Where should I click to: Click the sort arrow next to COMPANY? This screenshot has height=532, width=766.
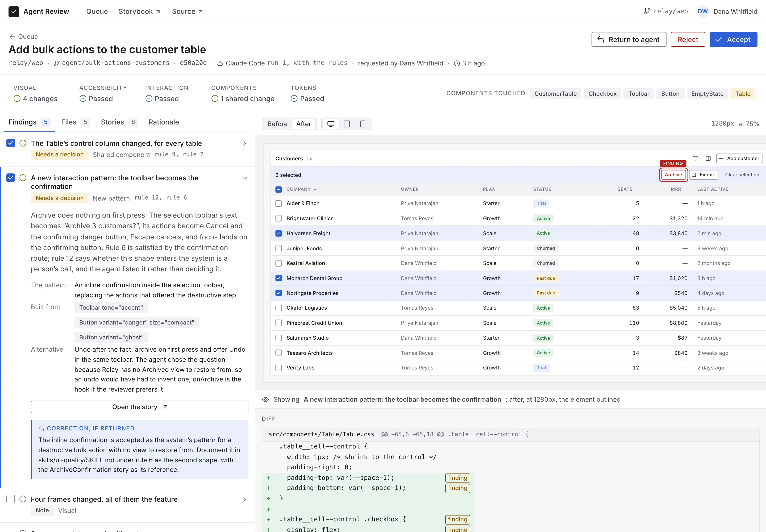tap(315, 189)
